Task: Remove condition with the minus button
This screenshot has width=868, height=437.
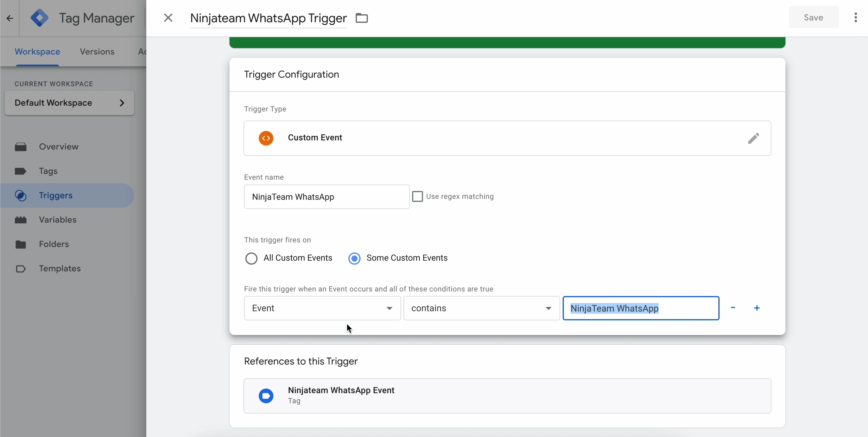Action: (733, 308)
